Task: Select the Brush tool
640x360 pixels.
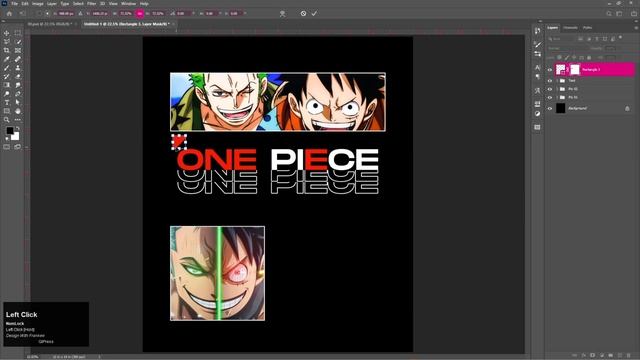Action: 7,68
